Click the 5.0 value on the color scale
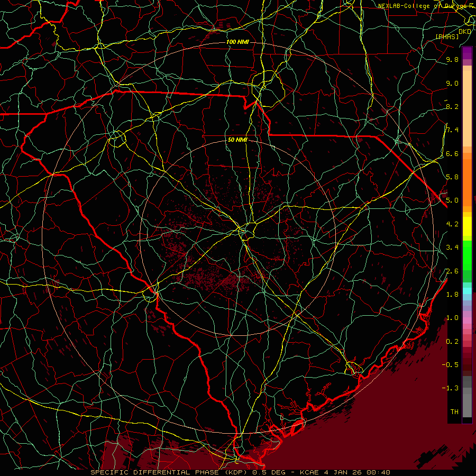This screenshot has height=476, width=476. 452,200
